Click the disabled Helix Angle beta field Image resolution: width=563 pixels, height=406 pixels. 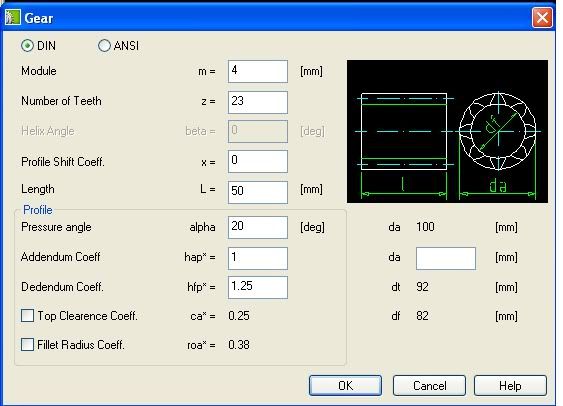coord(258,131)
